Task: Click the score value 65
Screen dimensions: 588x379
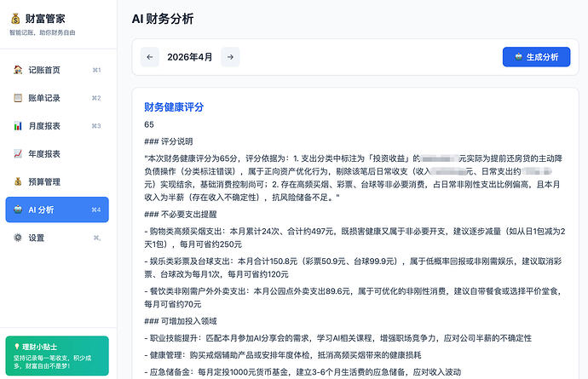Action: click(x=149, y=124)
